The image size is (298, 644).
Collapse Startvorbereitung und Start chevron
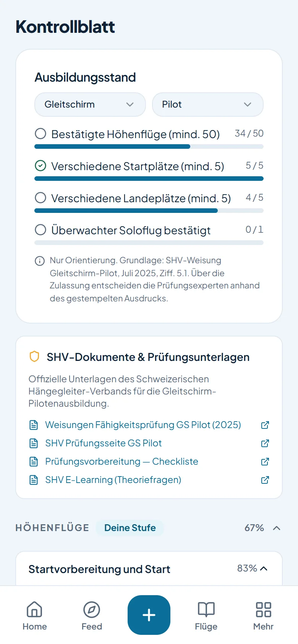(264, 568)
